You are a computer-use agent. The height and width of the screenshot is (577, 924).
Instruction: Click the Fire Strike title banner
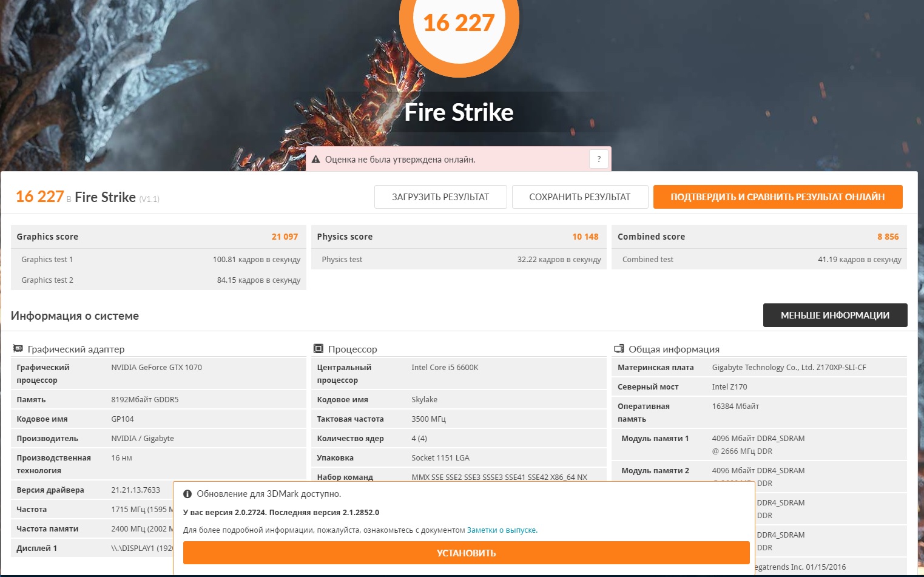459,112
